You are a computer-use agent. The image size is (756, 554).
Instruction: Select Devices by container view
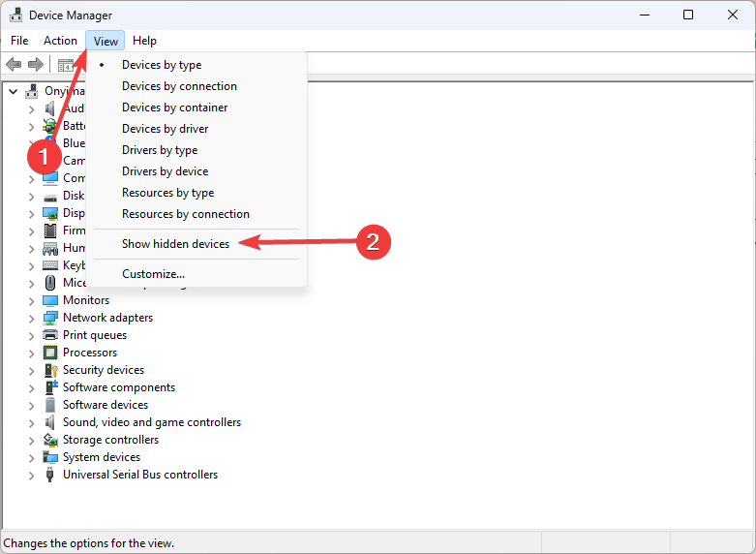(197, 108)
